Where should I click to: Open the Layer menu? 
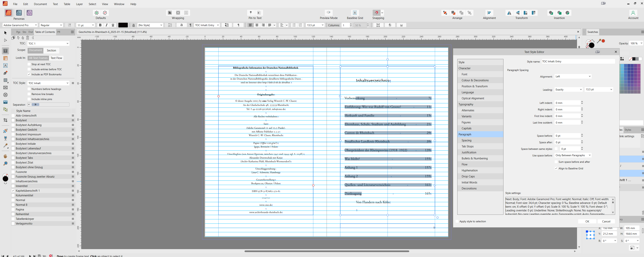coord(79,4)
